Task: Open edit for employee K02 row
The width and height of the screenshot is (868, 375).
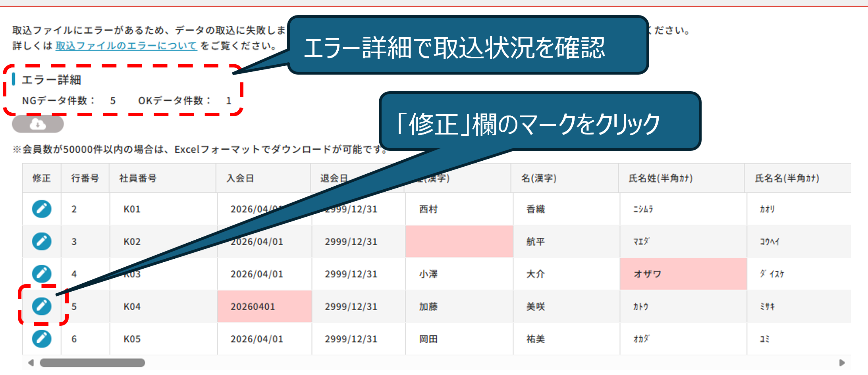Action: click(42, 241)
